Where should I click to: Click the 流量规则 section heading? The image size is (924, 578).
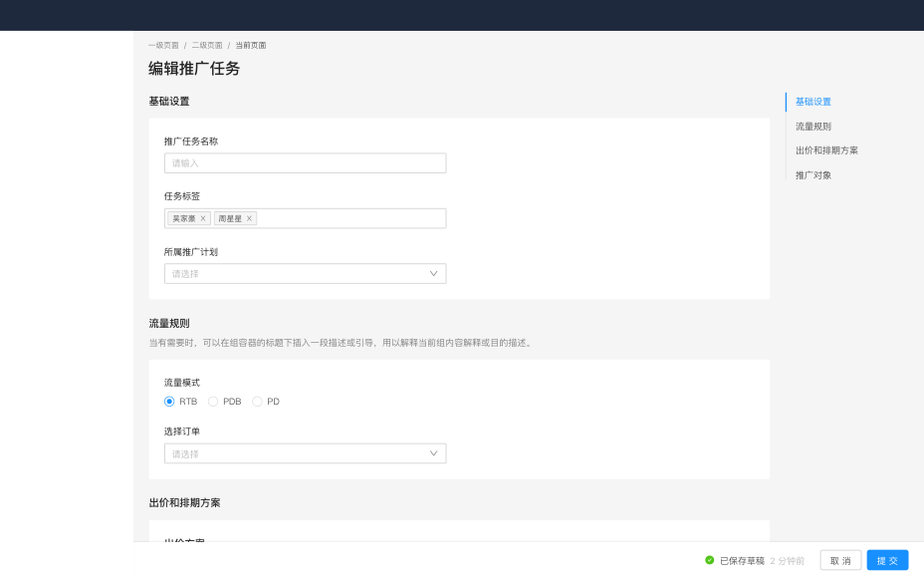[169, 324]
